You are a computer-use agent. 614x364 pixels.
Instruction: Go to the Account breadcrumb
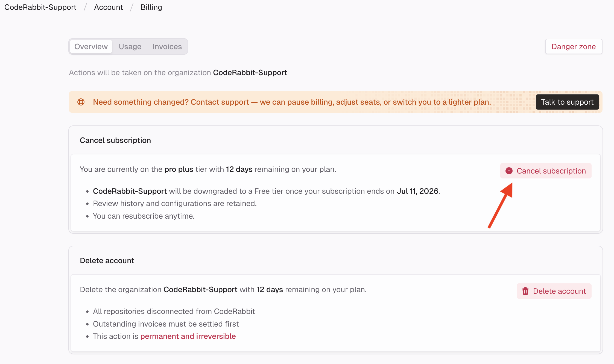(109, 7)
